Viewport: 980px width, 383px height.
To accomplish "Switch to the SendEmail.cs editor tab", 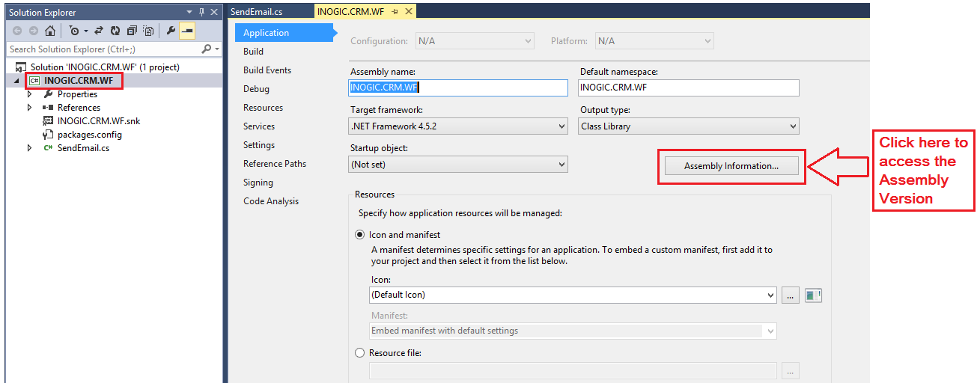I will 257,11.
